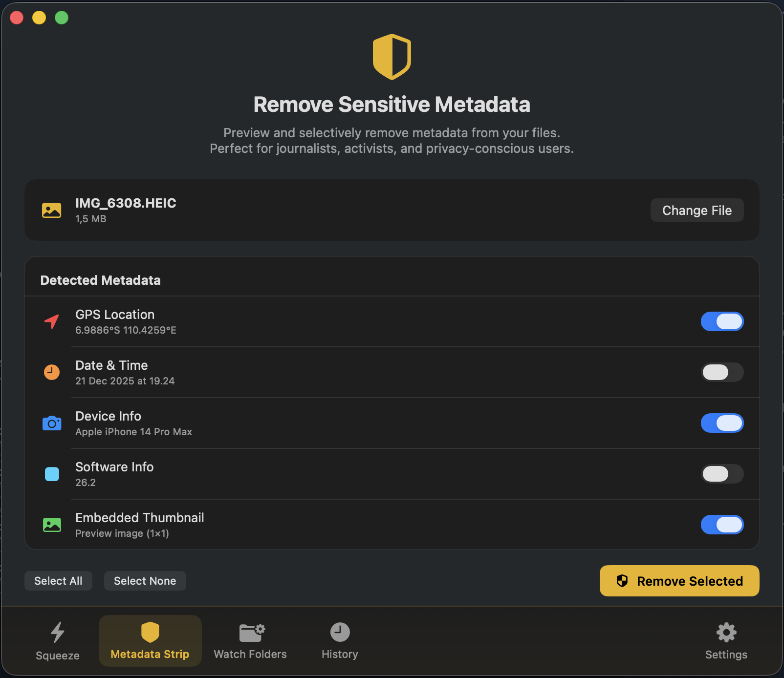Image resolution: width=784 pixels, height=678 pixels.
Task: Click the green Embedded Thumbnail image icon
Action: pos(52,525)
